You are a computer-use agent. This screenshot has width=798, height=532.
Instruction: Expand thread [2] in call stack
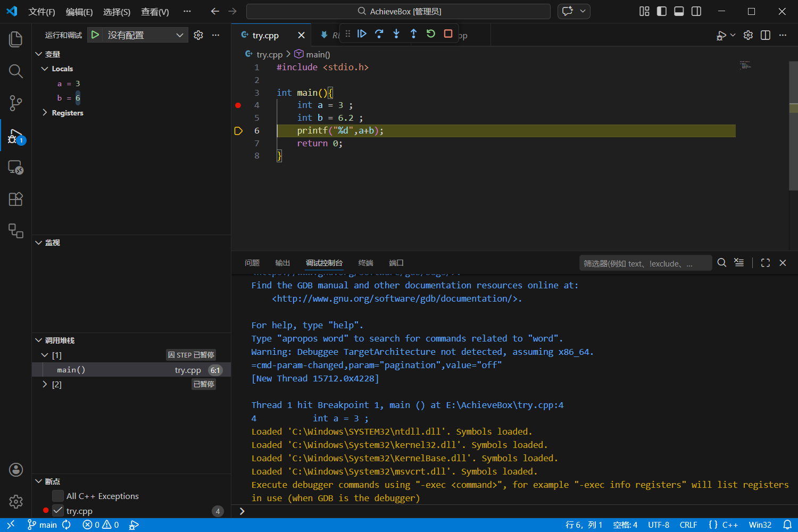coord(45,384)
